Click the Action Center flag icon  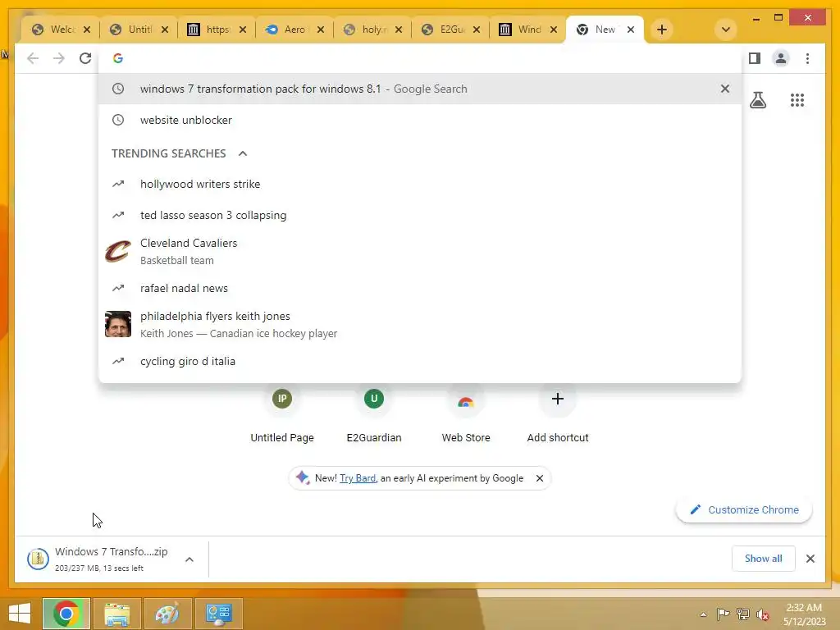pos(723,614)
